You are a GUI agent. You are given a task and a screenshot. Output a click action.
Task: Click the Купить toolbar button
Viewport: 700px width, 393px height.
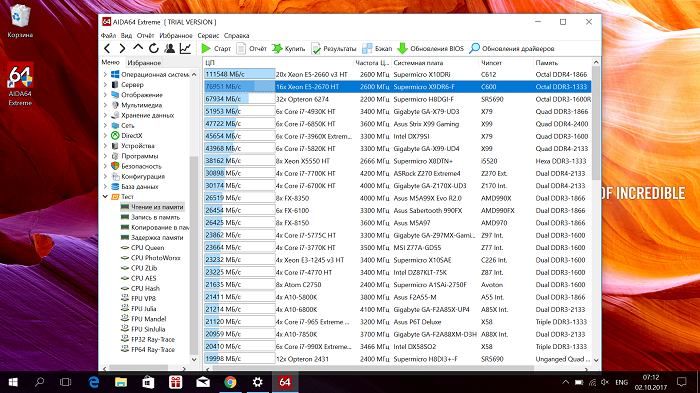click(x=289, y=49)
